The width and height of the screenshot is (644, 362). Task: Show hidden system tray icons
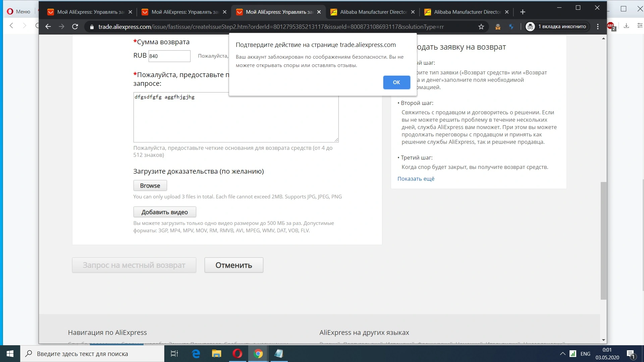pyautogui.click(x=562, y=354)
